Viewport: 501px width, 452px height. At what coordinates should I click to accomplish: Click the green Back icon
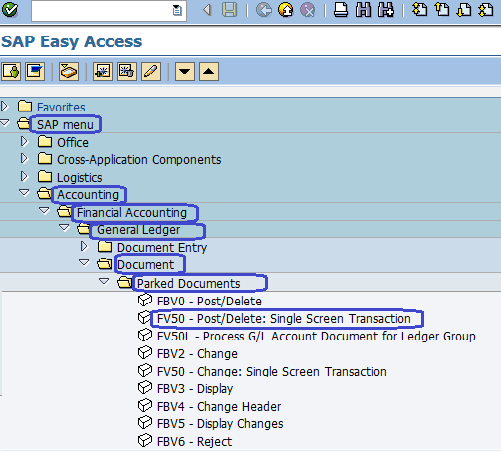tap(264, 10)
